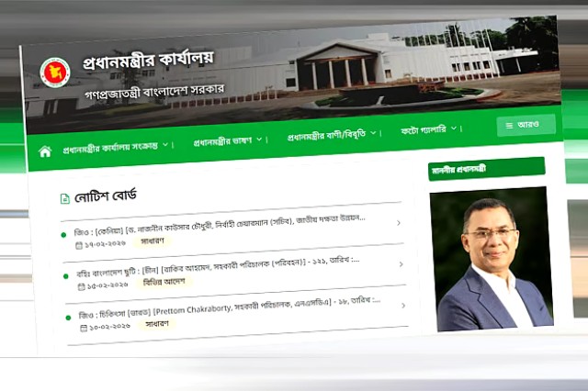Select the সাধারণ tag on first notice

click(x=153, y=241)
